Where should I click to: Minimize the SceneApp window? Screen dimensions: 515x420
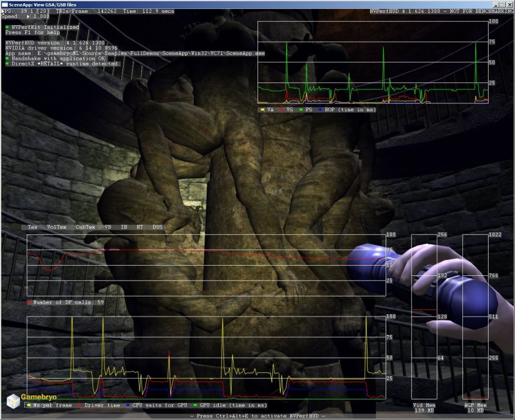pos(496,5)
